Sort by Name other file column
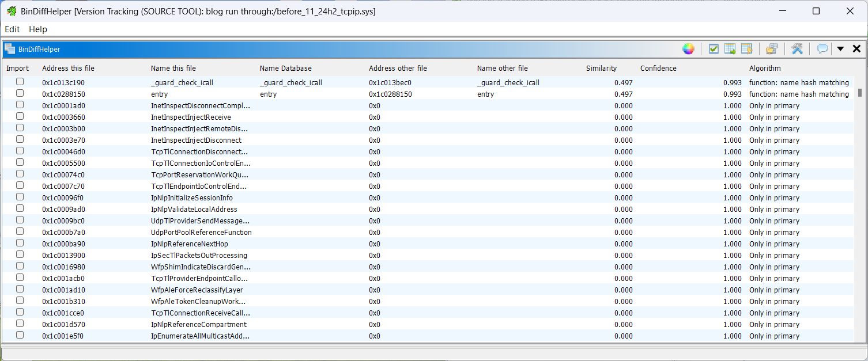868x361 pixels. tap(503, 68)
